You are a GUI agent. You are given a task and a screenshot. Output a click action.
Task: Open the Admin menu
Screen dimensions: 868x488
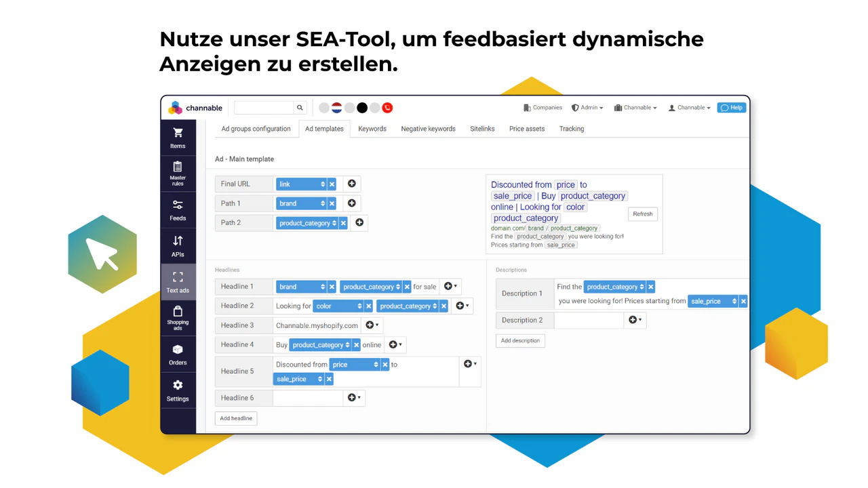(587, 108)
